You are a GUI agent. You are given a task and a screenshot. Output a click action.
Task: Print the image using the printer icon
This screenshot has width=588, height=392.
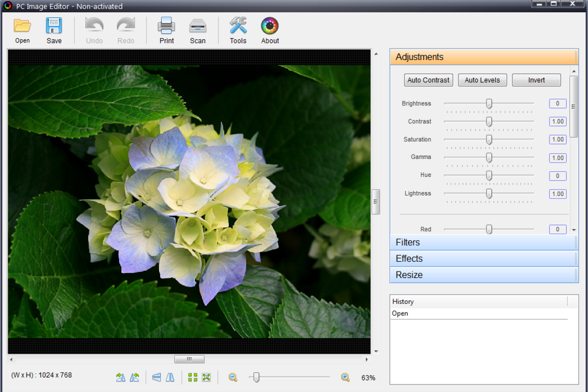167,25
